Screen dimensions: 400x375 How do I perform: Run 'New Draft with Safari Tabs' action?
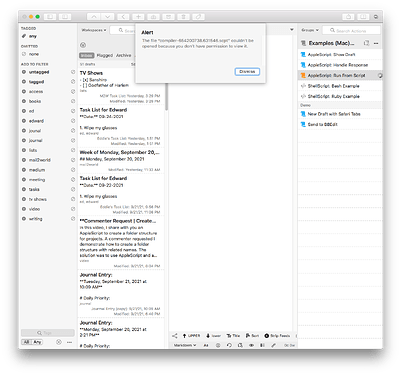coord(340,114)
